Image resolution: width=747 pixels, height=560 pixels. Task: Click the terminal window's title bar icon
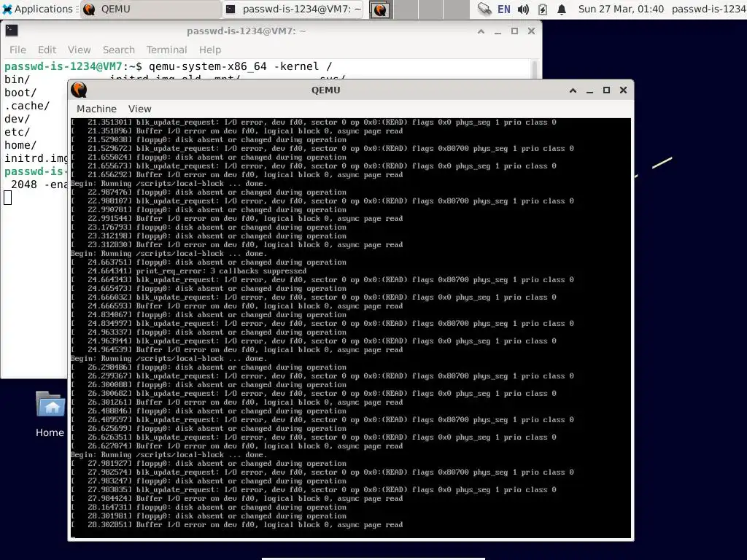tap(12, 31)
